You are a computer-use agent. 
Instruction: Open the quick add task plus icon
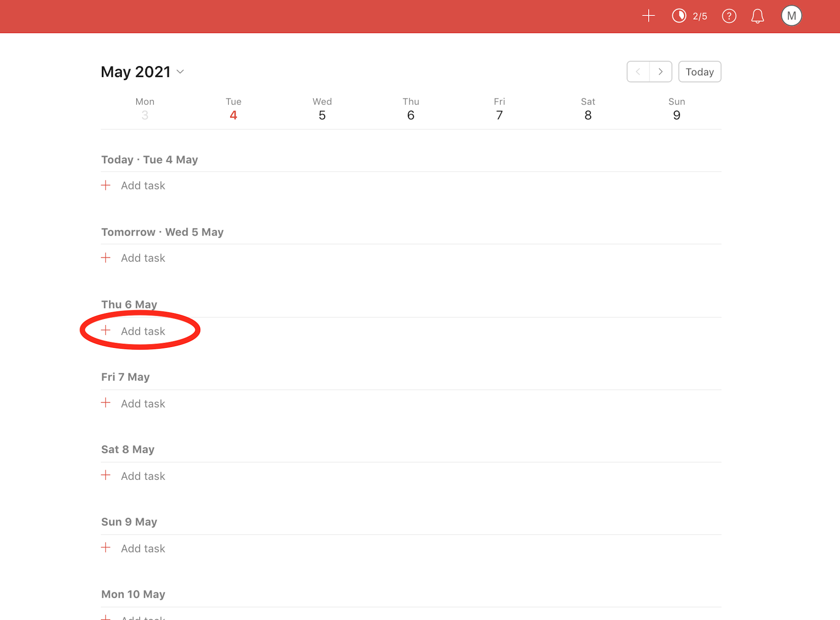point(648,16)
